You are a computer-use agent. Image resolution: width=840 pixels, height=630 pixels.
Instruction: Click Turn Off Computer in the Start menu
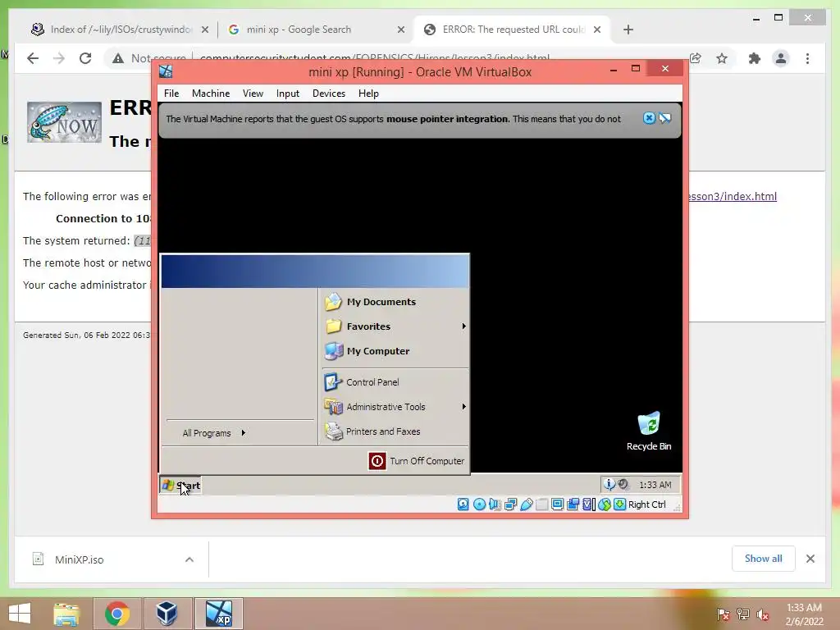[416, 461]
